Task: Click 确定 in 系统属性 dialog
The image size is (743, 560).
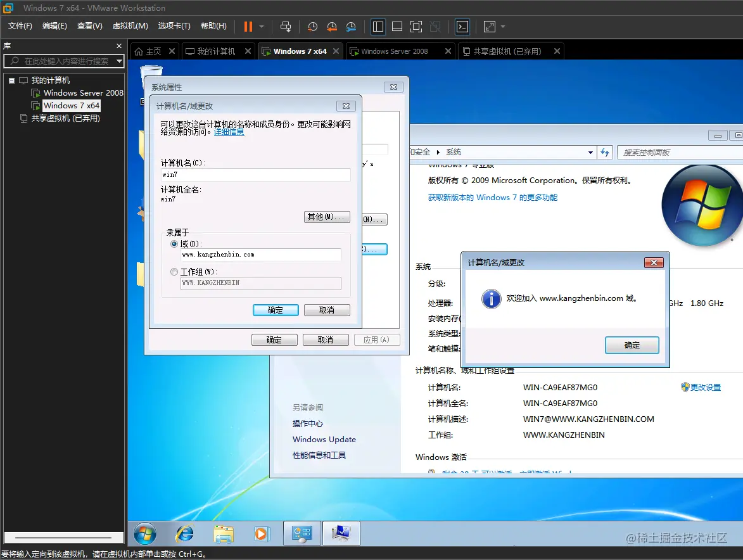Action: (x=274, y=340)
